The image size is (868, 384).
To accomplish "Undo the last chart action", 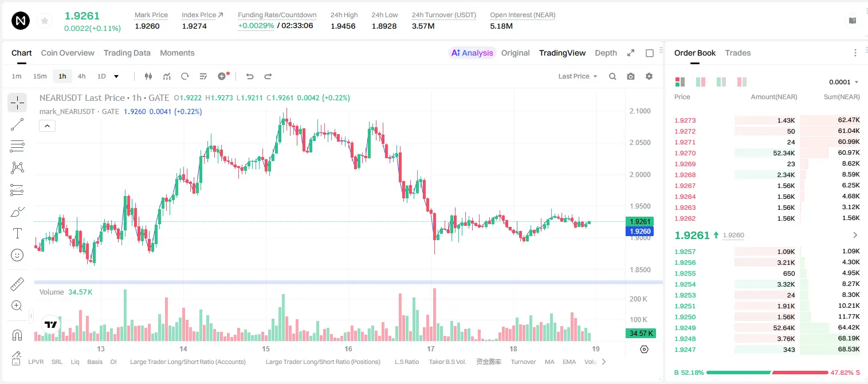I will tap(249, 76).
